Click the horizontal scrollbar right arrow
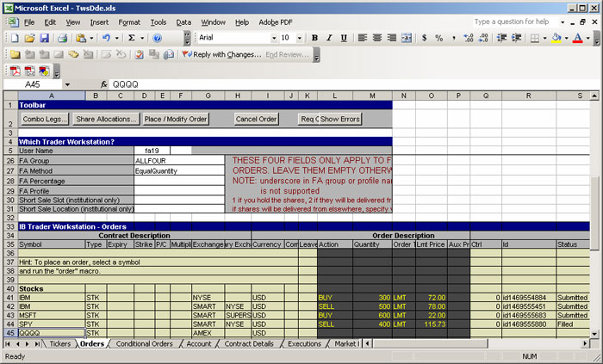This screenshot has width=603, height=364. point(585,343)
